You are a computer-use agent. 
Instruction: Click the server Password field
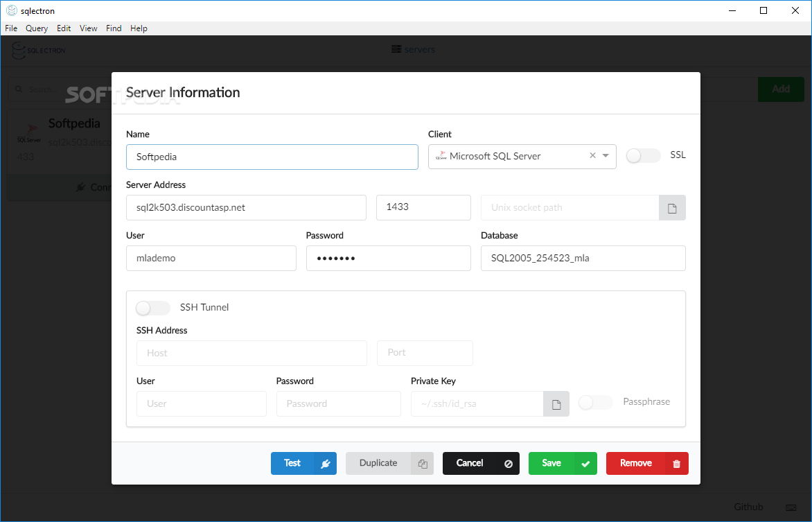click(389, 258)
